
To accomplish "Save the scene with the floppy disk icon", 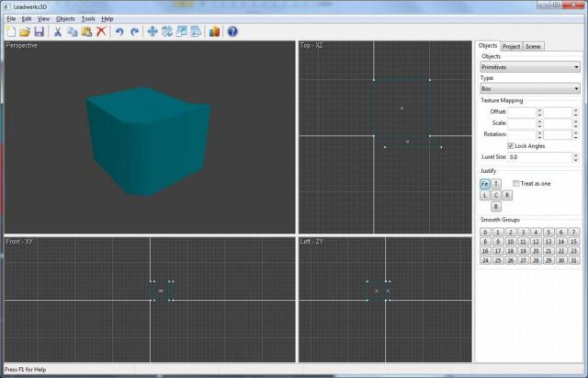I will (39, 31).
